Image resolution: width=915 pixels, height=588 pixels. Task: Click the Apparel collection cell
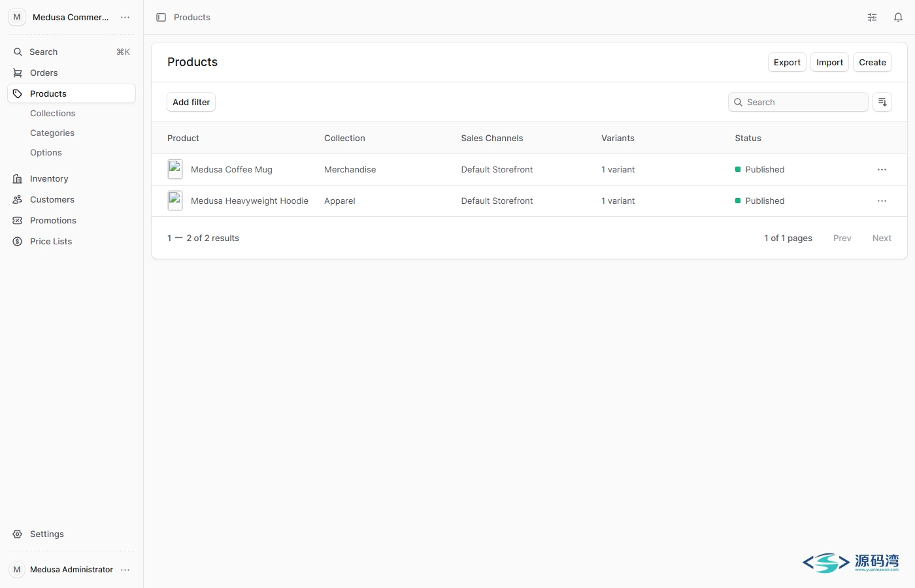pos(340,201)
